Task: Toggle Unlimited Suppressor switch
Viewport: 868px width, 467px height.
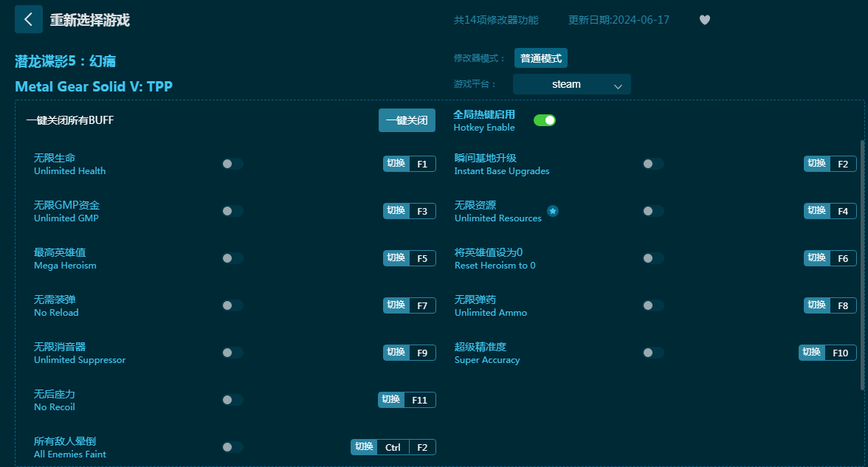Action: click(232, 353)
